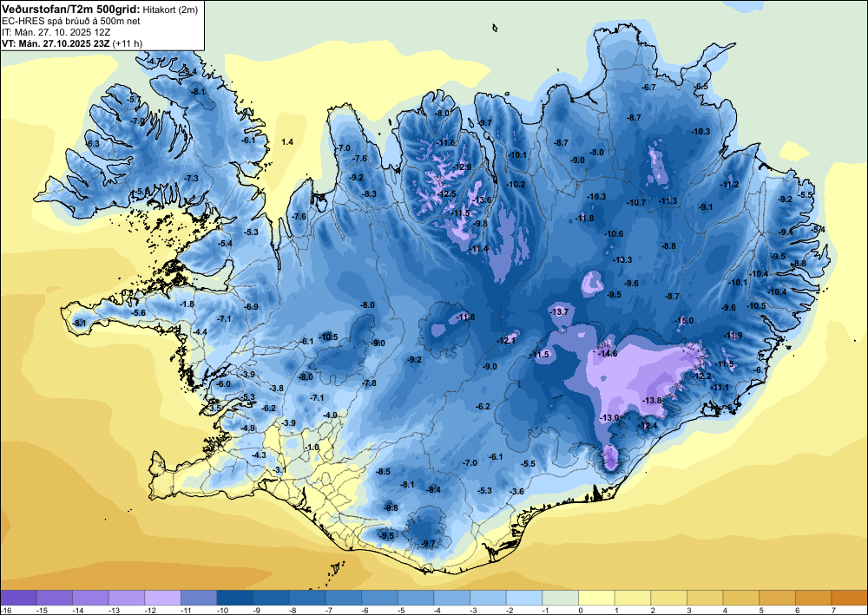868x615 pixels.
Task: Click the -4.0 temperature value
Action: 330,415
